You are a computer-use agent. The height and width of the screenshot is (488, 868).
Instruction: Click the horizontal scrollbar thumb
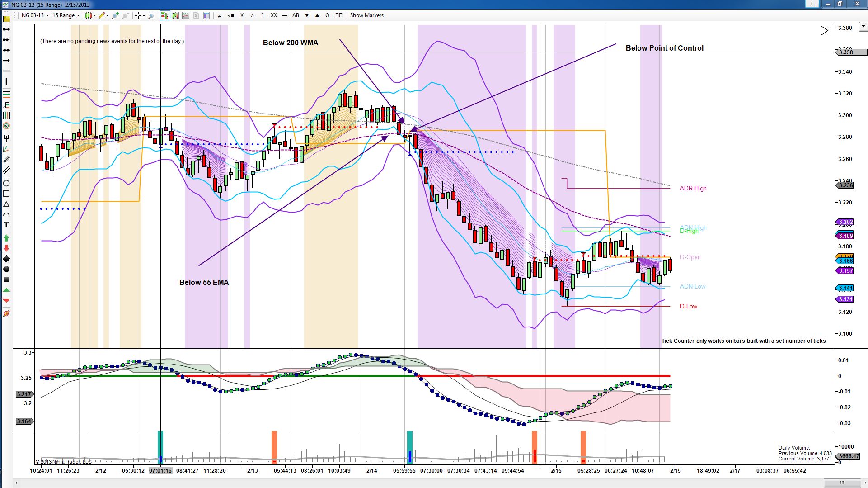842,483
